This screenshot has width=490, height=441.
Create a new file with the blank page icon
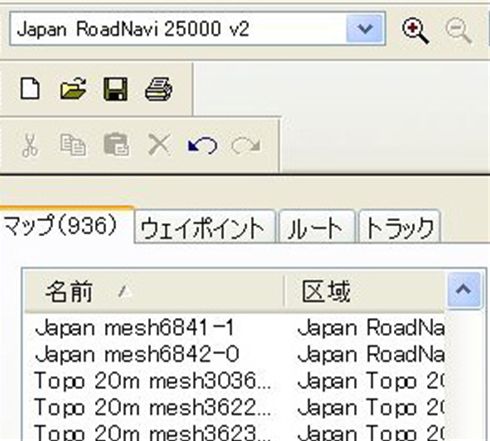pos(30,89)
